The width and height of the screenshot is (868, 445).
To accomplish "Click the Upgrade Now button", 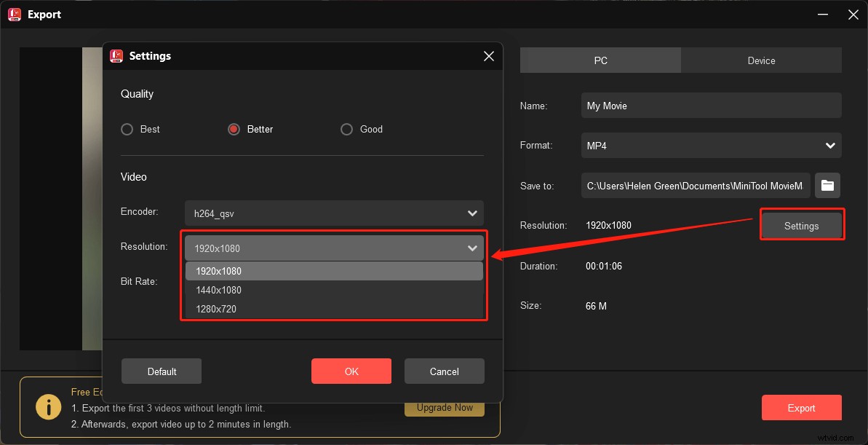I will point(444,408).
